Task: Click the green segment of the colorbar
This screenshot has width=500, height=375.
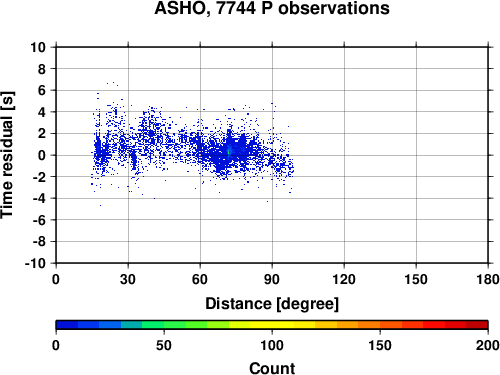Action: (x=174, y=325)
